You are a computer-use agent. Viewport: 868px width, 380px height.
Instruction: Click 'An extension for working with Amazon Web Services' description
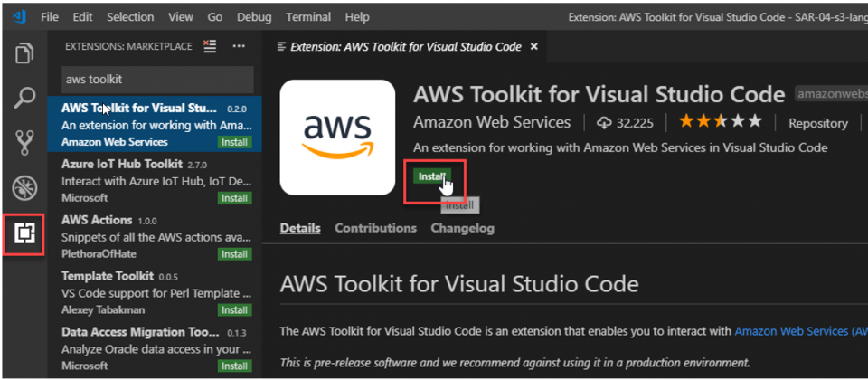click(620, 147)
